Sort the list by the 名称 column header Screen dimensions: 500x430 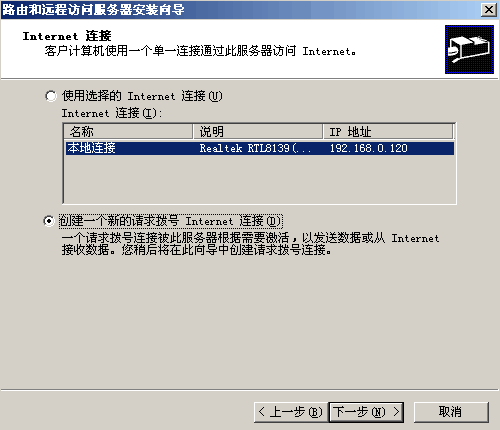[128, 132]
